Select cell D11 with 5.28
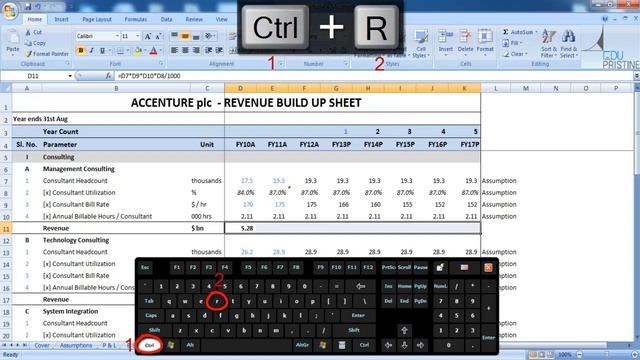640x360 pixels. [x=240, y=228]
